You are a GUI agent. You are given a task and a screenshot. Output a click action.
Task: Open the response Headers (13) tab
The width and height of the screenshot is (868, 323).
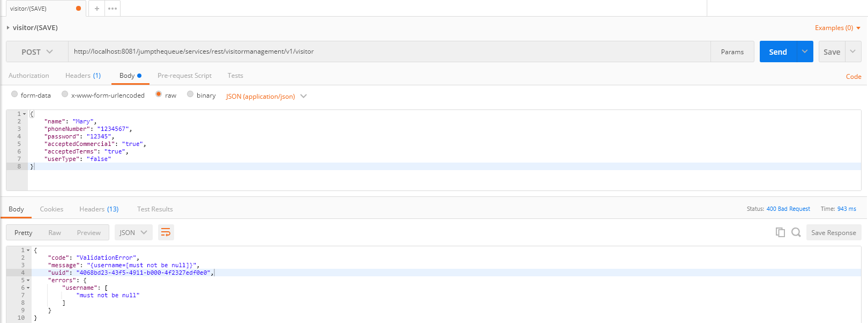pos(99,209)
